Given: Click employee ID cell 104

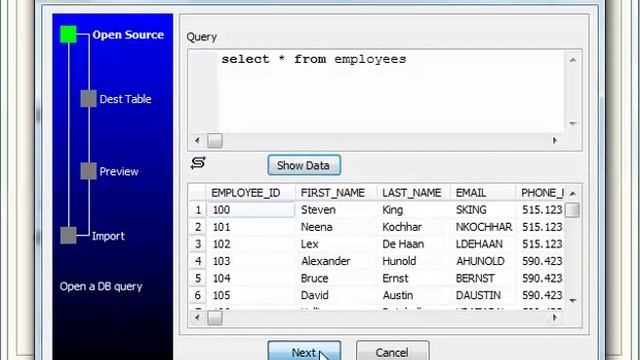Looking at the screenshot, I should pos(251,278).
